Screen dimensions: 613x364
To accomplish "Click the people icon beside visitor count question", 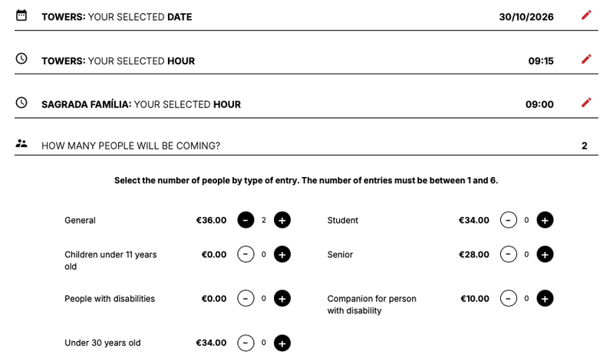I will pyautogui.click(x=21, y=143).
